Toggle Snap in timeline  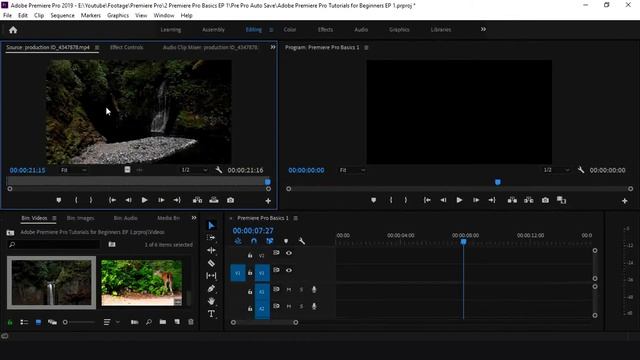pyautogui.click(x=254, y=241)
